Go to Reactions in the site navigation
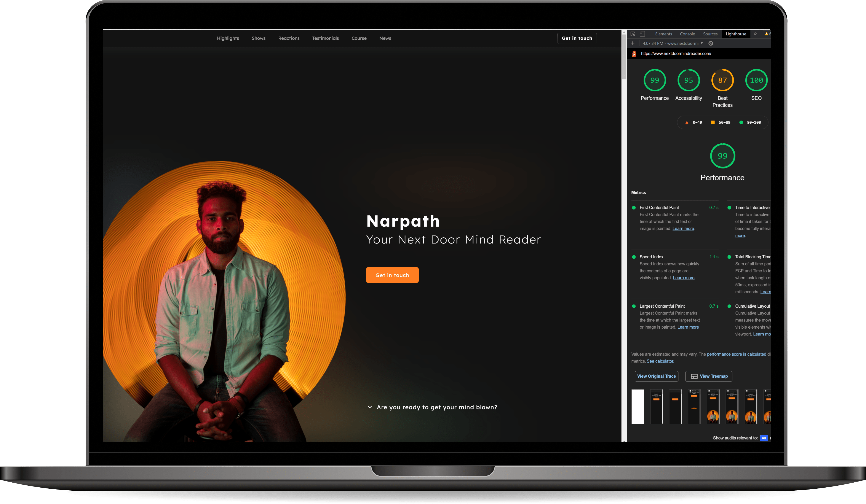Viewport: 866px width, 504px height. click(x=289, y=38)
